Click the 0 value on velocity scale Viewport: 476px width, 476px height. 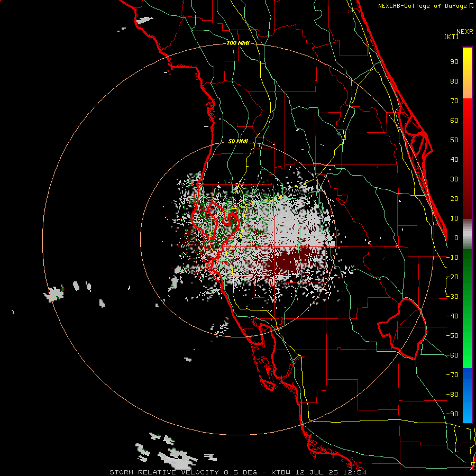click(456, 238)
